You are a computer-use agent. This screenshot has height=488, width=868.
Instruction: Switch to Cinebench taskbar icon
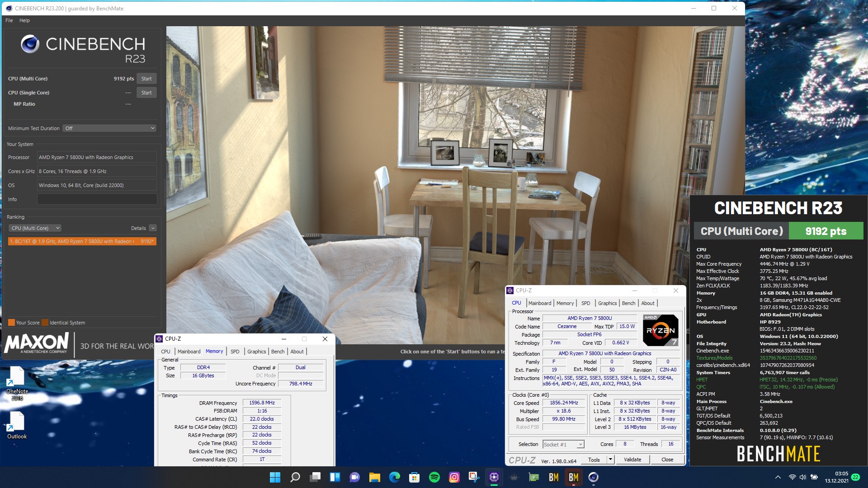(594, 477)
